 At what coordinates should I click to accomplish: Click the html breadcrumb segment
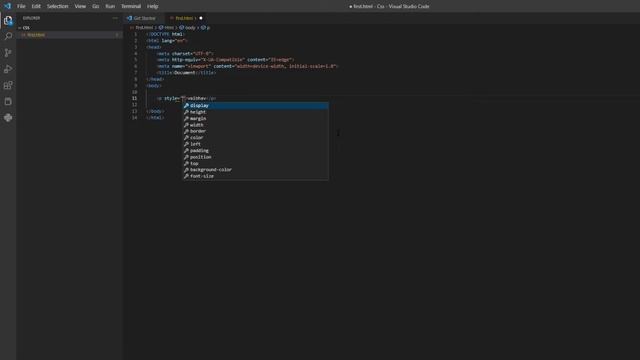click(167, 28)
